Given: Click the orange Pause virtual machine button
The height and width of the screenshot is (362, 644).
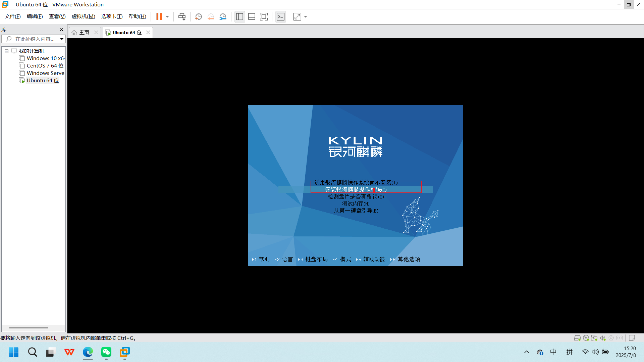Looking at the screenshot, I should click(x=159, y=16).
